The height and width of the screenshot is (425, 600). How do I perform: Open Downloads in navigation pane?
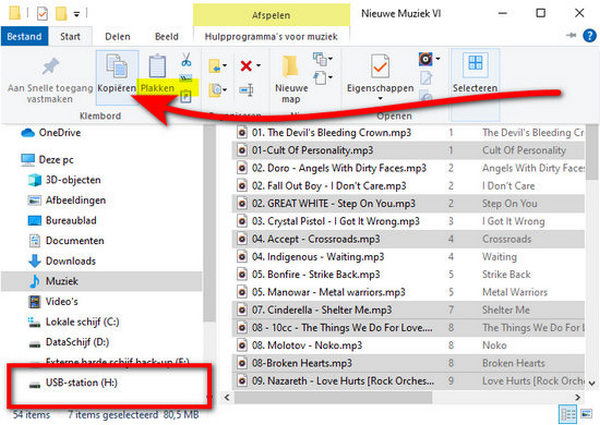pyautogui.click(x=71, y=261)
